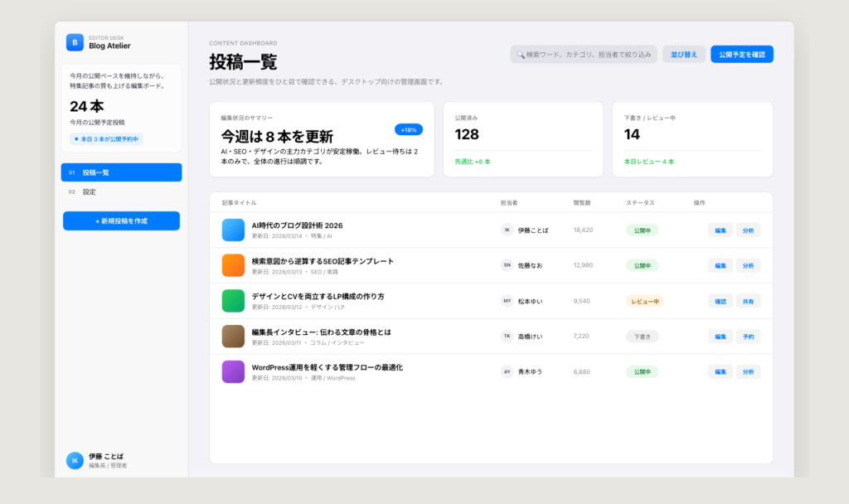Click 分析 for the SEO template article
The width and height of the screenshot is (849, 504).
748,265
